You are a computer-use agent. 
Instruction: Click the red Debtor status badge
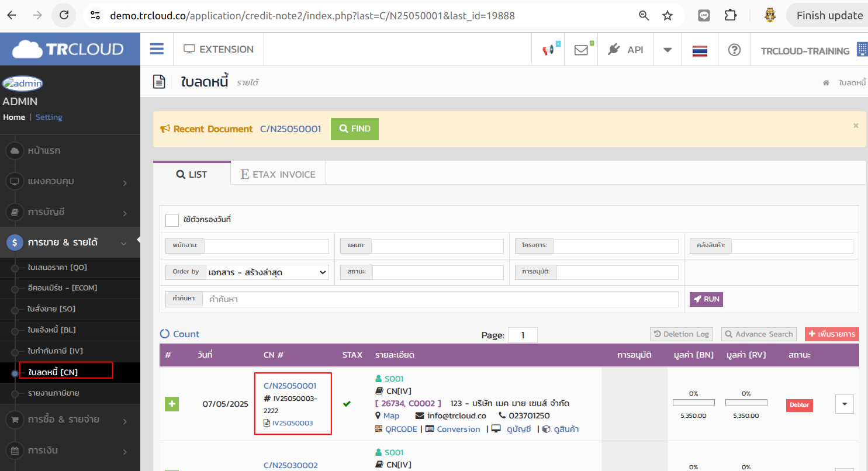coord(800,405)
